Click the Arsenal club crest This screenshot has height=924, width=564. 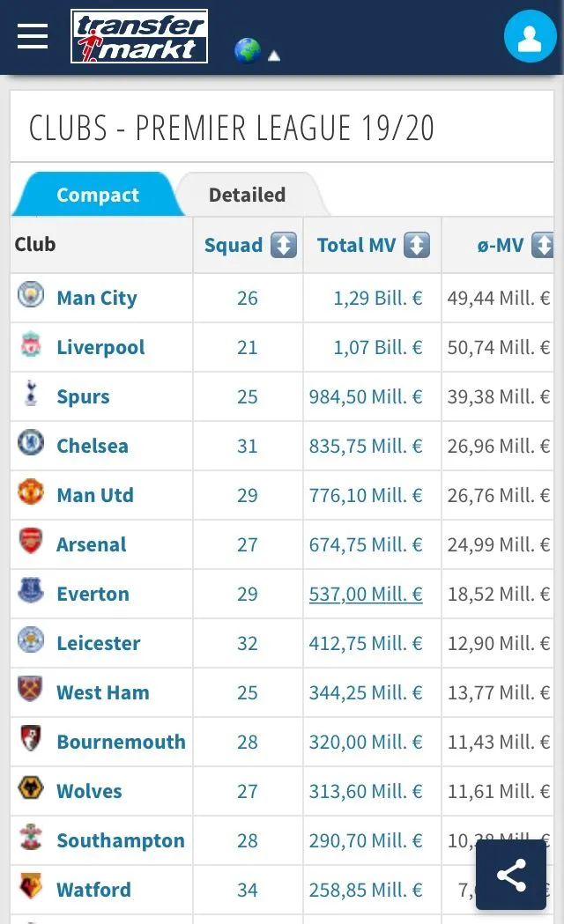(31, 543)
